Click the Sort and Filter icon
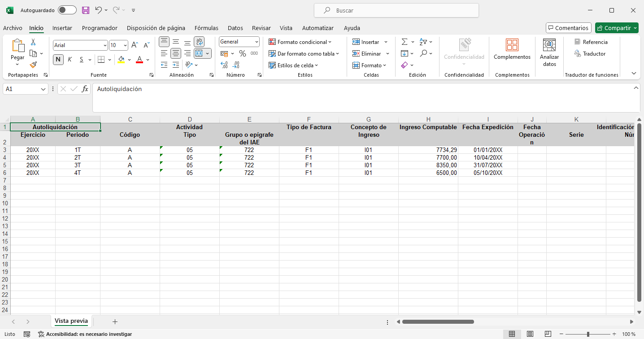The height and width of the screenshot is (339, 644). (x=423, y=42)
